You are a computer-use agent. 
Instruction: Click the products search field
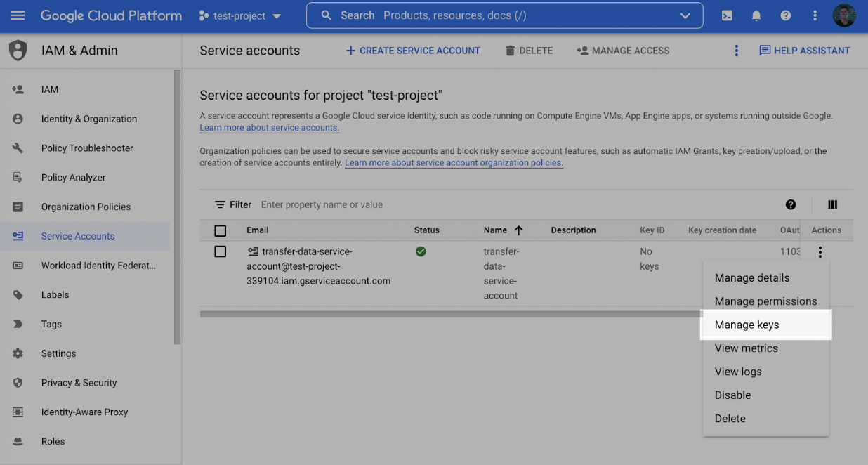point(504,15)
